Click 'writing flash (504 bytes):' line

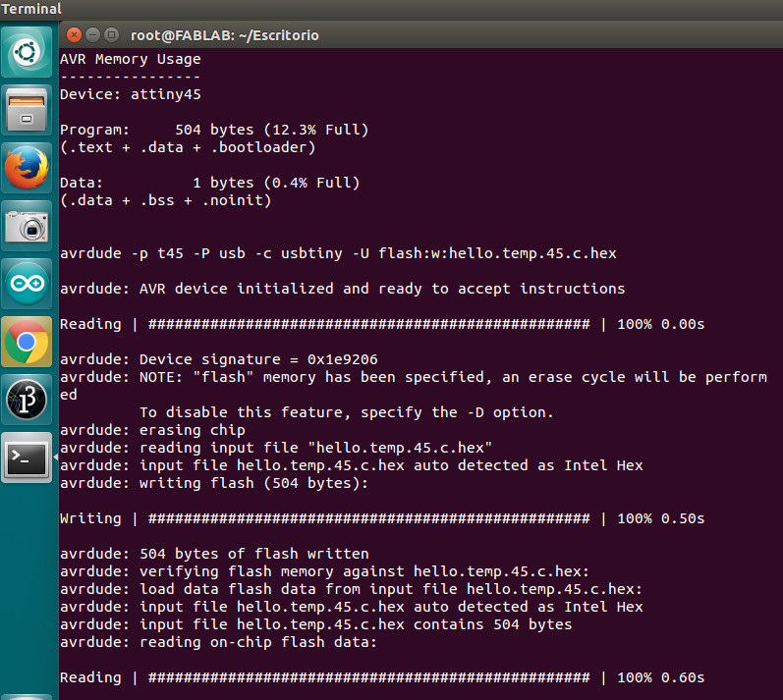click(214, 483)
